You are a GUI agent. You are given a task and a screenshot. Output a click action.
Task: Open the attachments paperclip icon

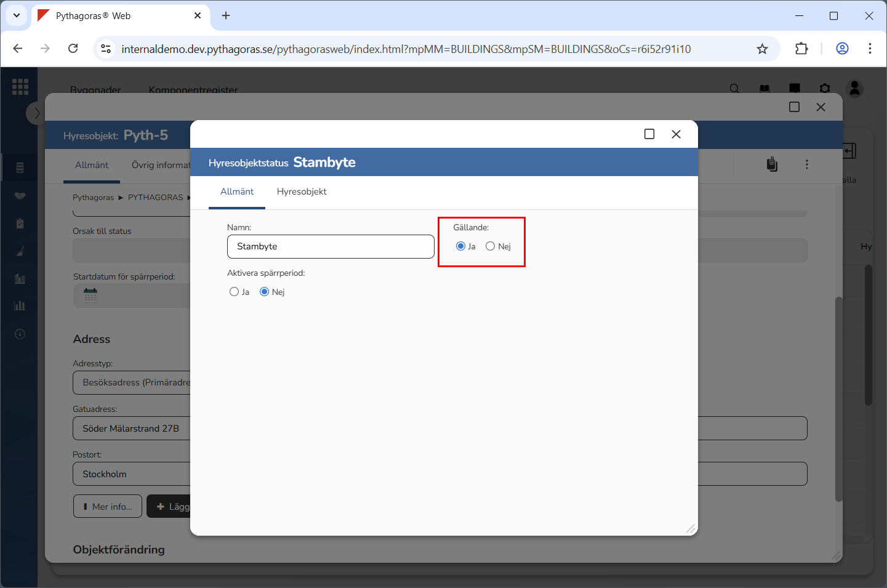click(772, 164)
